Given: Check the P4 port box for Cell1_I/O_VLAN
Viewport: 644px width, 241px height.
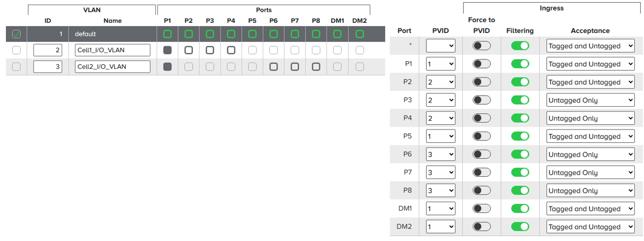Looking at the screenshot, I should pyautogui.click(x=231, y=50).
